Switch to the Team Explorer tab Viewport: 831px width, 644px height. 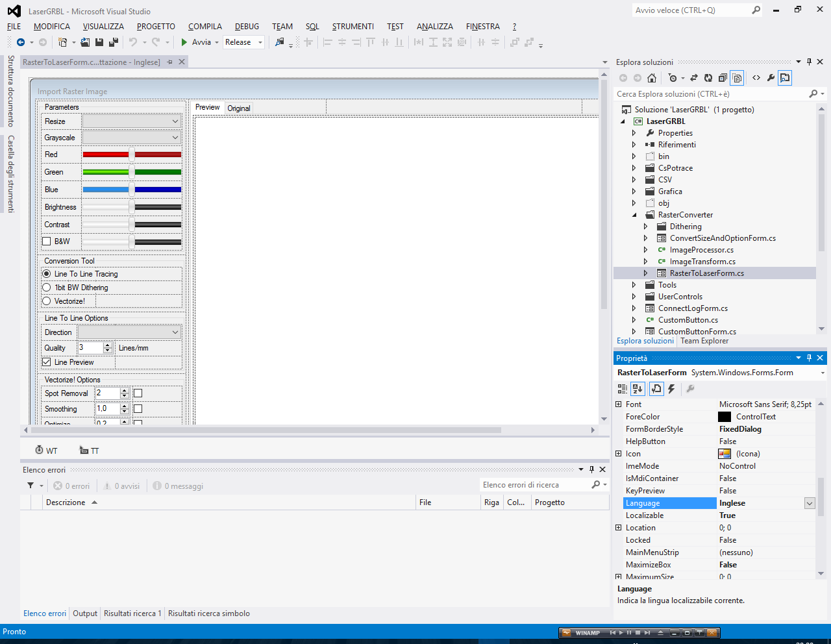point(704,341)
